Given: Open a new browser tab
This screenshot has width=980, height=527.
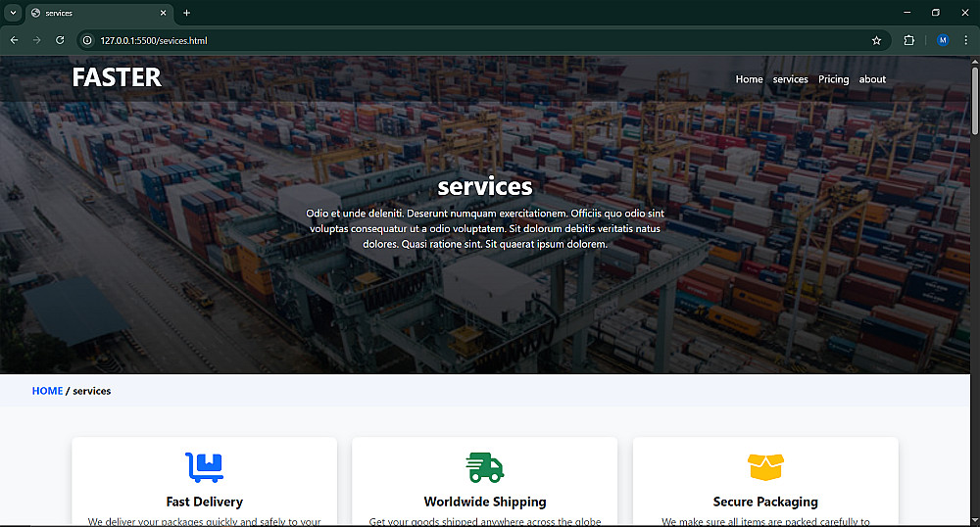Looking at the screenshot, I should [x=186, y=13].
